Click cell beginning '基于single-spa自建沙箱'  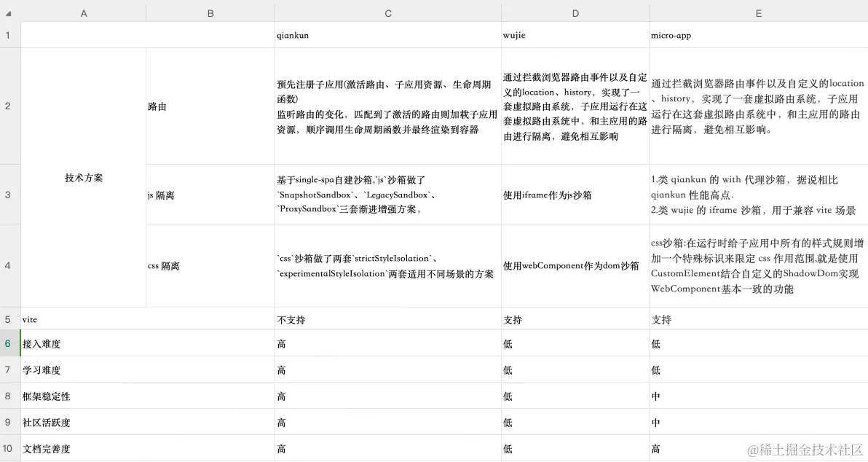click(x=388, y=195)
